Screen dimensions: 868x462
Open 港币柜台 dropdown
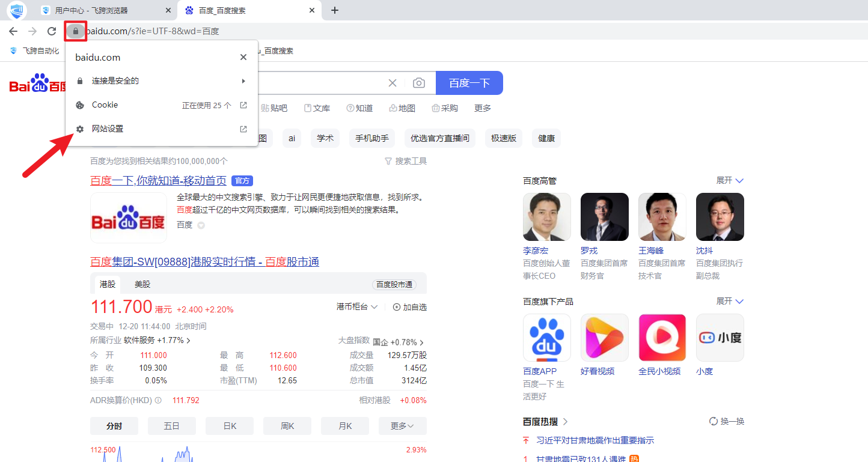pos(357,307)
